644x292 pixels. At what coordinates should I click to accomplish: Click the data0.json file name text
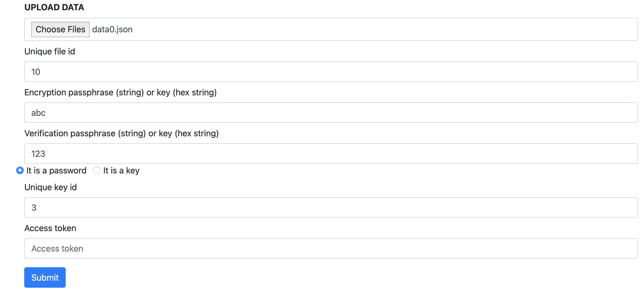(112, 29)
